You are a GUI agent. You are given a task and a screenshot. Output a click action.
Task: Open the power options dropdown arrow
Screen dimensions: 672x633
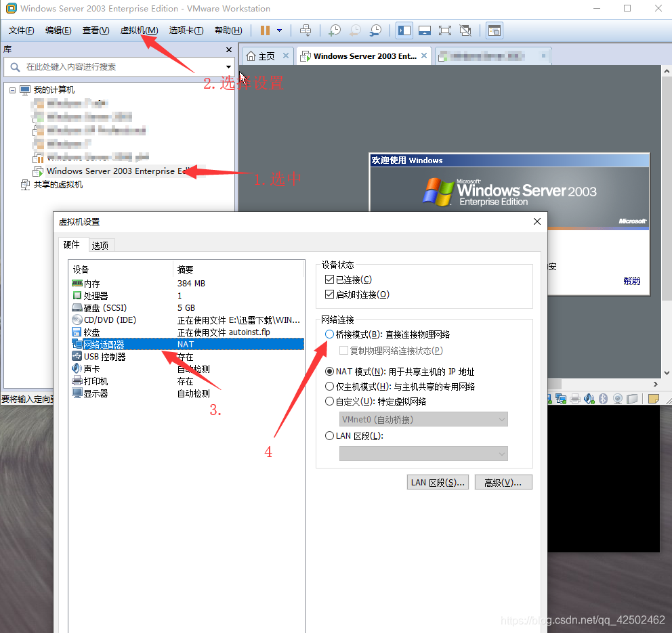point(279,30)
